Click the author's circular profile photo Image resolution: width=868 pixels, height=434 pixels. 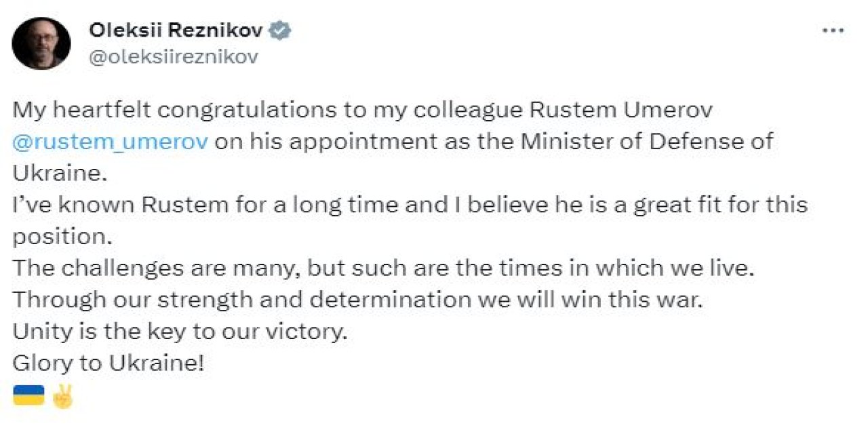coord(41,41)
